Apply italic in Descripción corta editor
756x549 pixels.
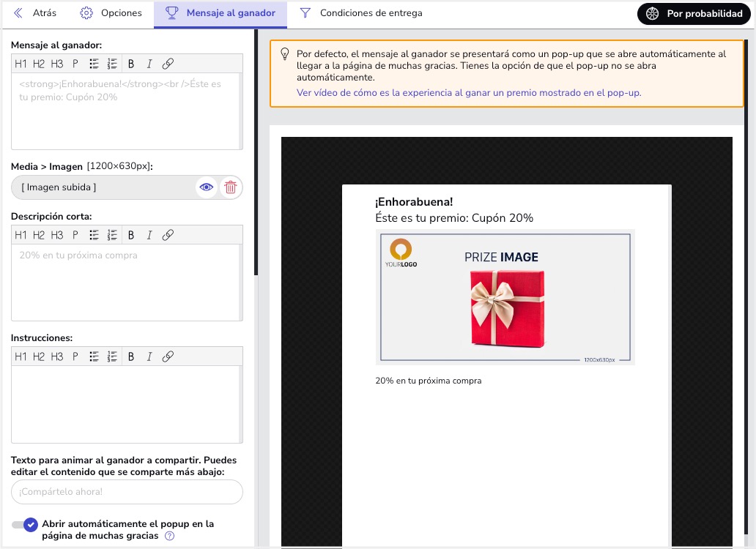(x=149, y=235)
